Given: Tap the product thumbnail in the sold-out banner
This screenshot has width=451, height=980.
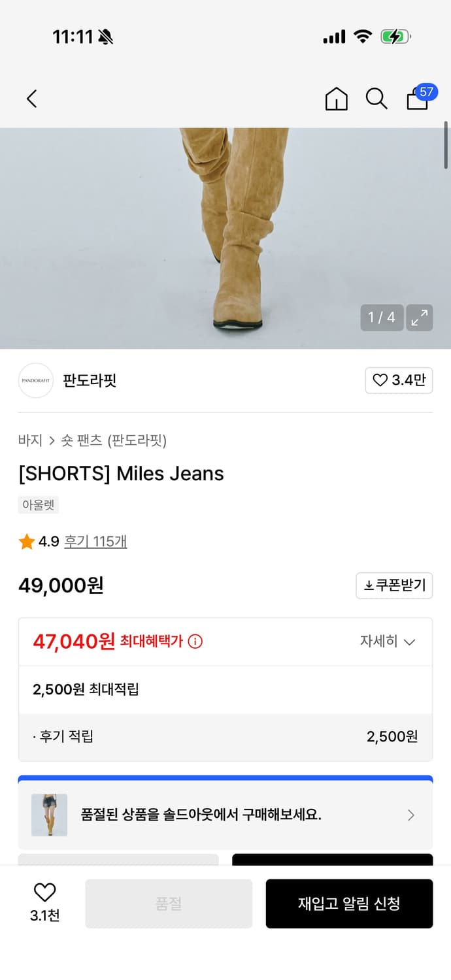Looking at the screenshot, I should point(48,815).
